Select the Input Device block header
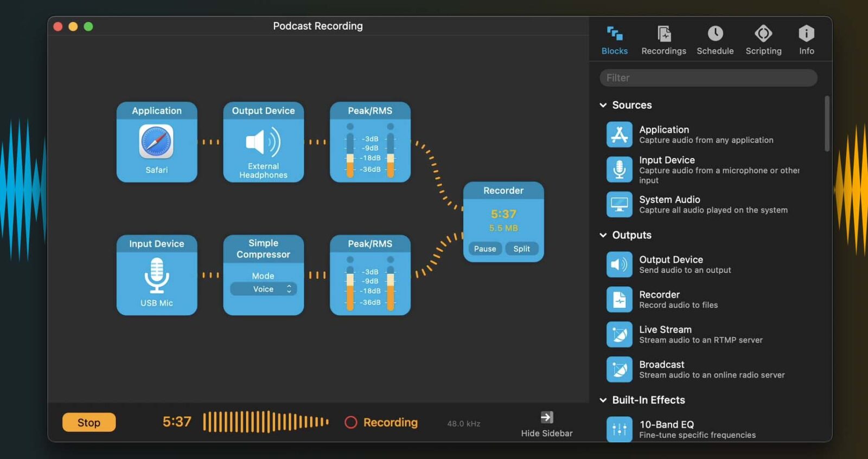This screenshot has height=459, width=868. [156, 244]
